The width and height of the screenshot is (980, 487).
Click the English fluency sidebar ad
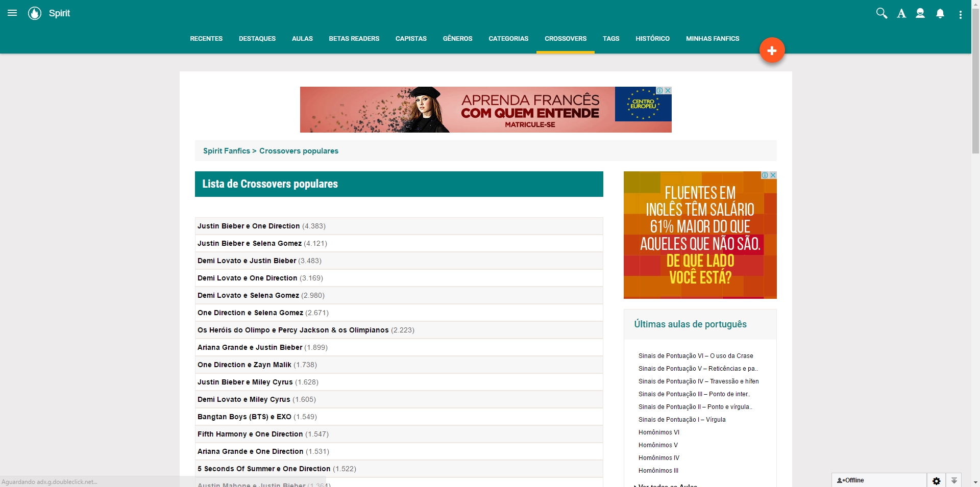[700, 235]
